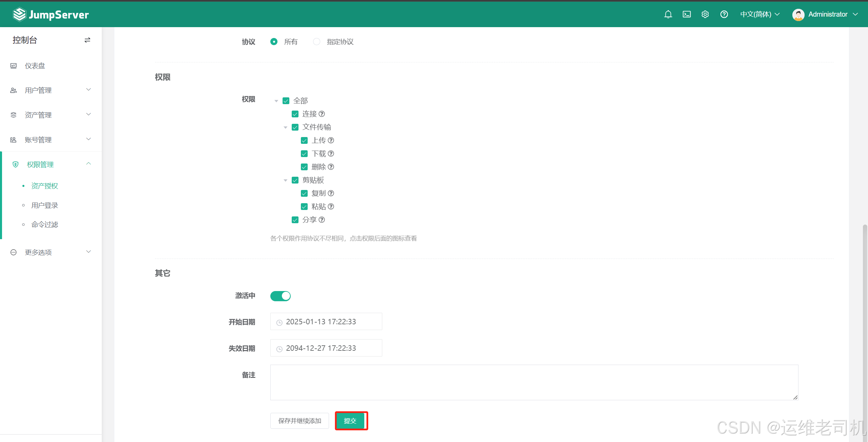Click the help icon next to 分享
The width and height of the screenshot is (868, 442).
coord(322,220)
